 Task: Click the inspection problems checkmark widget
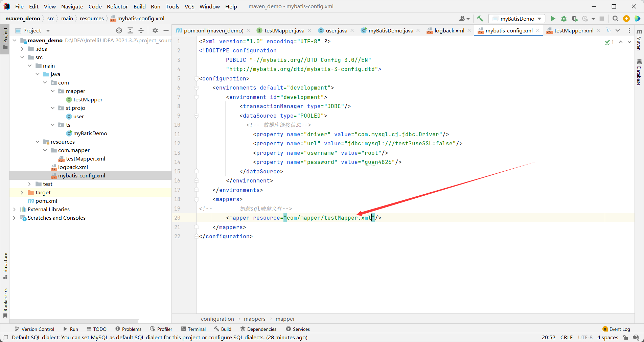point(609,42)
